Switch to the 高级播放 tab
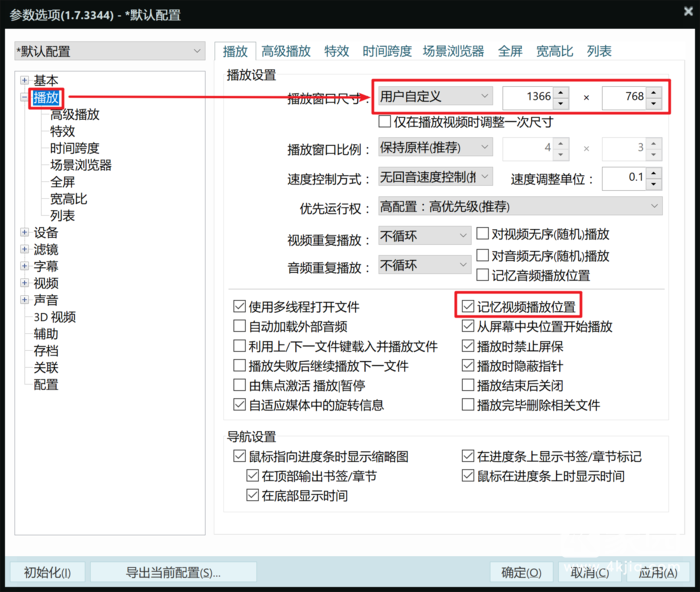Viewport: 700px width, 592px height. coord(285,51)
